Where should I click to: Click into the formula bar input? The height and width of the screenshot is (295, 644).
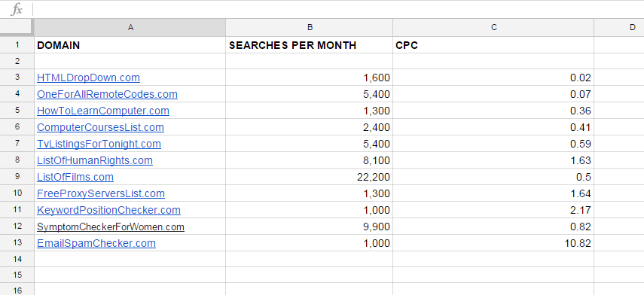tap(338, 10)
